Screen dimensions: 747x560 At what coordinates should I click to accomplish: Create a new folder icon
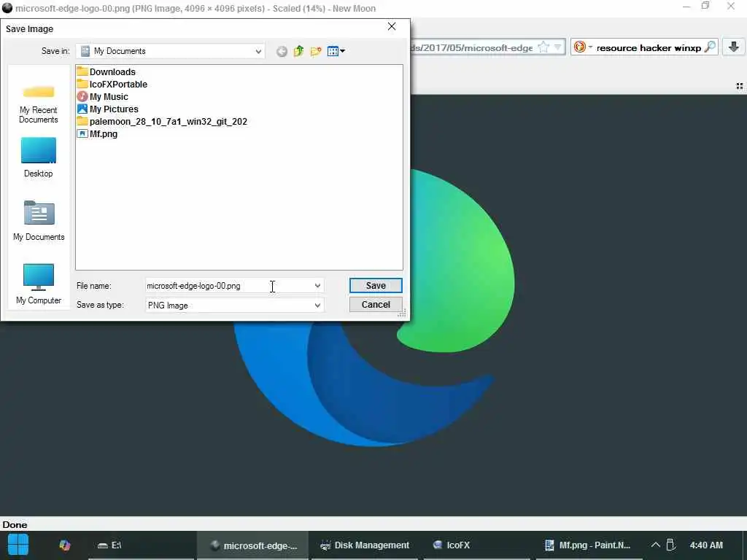[x=315, y=52]
